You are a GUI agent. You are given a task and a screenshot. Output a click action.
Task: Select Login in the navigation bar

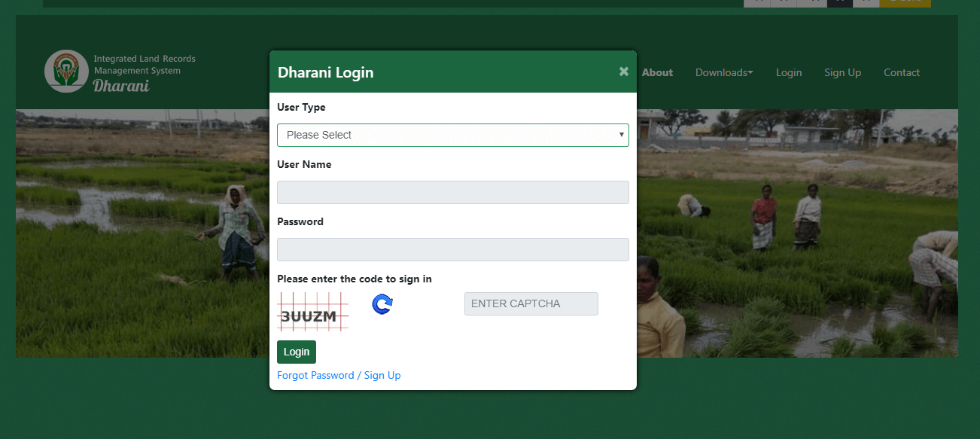[x=789, y=72]
